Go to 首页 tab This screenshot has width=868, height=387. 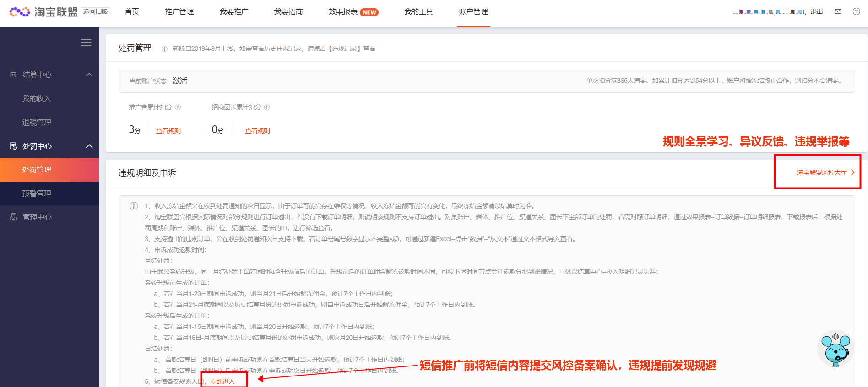coord(132,11)
